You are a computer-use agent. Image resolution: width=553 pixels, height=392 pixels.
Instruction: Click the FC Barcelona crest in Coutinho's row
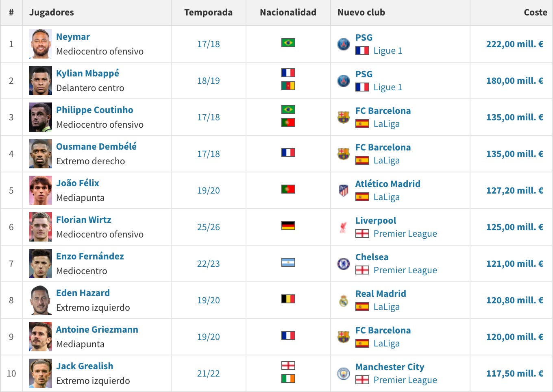click(x=344, y=117)
